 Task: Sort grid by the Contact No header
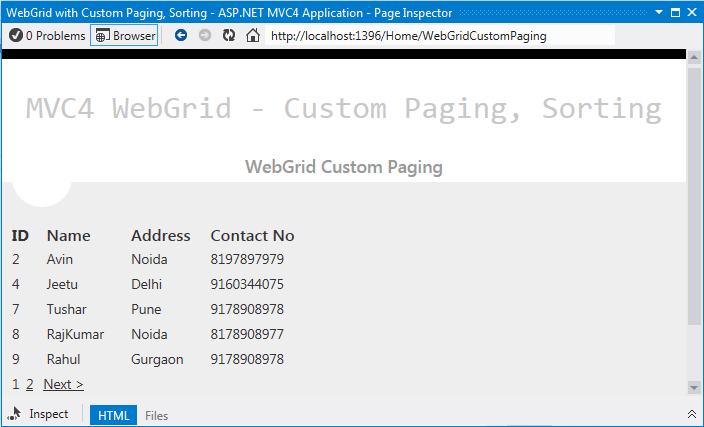252,236
